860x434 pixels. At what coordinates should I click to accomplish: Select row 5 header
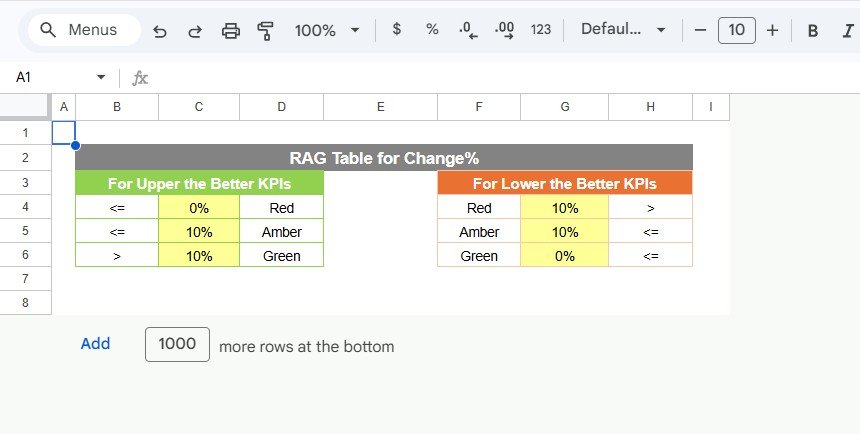(25, 231)
